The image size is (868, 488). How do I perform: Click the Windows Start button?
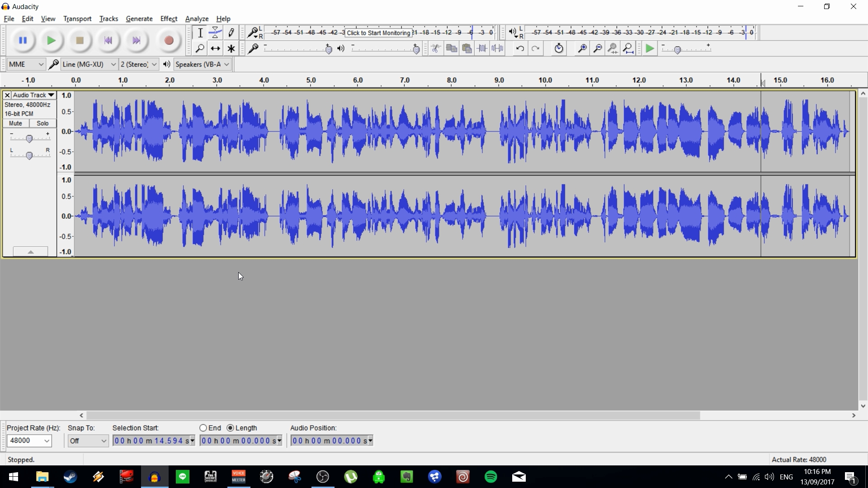tap(14, 477)
